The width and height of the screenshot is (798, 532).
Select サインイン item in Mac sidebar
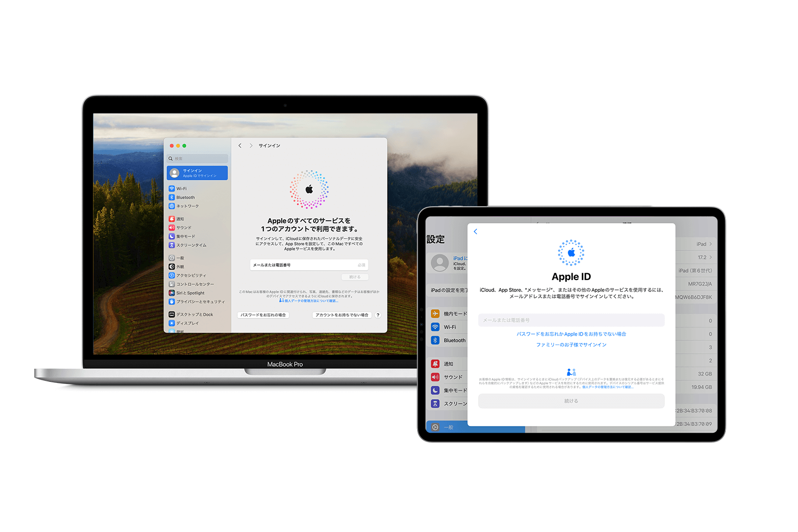[x=197, y=173]
